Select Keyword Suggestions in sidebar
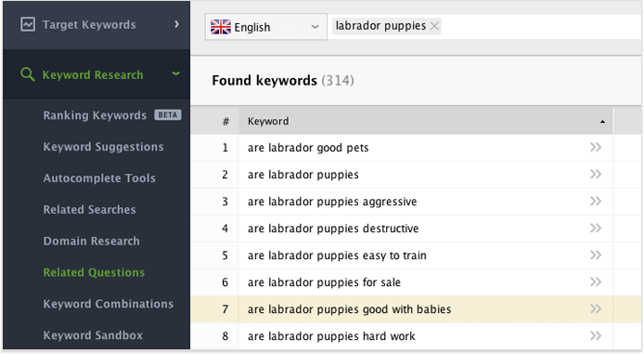The height and width of the screenshot is (354, 644). pos(104,147)
